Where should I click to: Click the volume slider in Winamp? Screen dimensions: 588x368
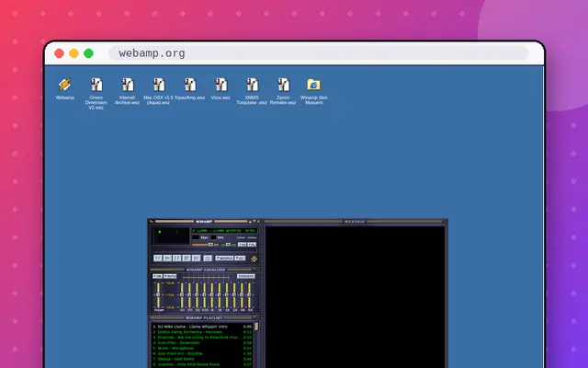[206, 245]
